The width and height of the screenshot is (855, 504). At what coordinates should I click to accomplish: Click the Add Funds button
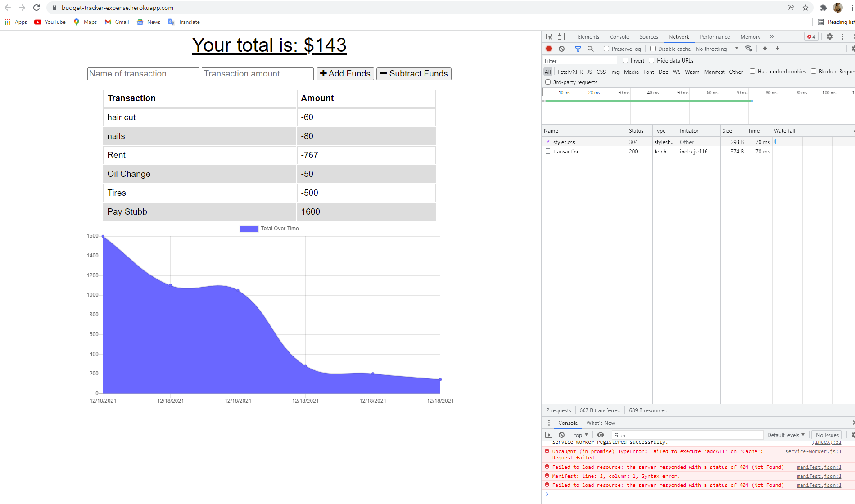click(x=345, y=73)
